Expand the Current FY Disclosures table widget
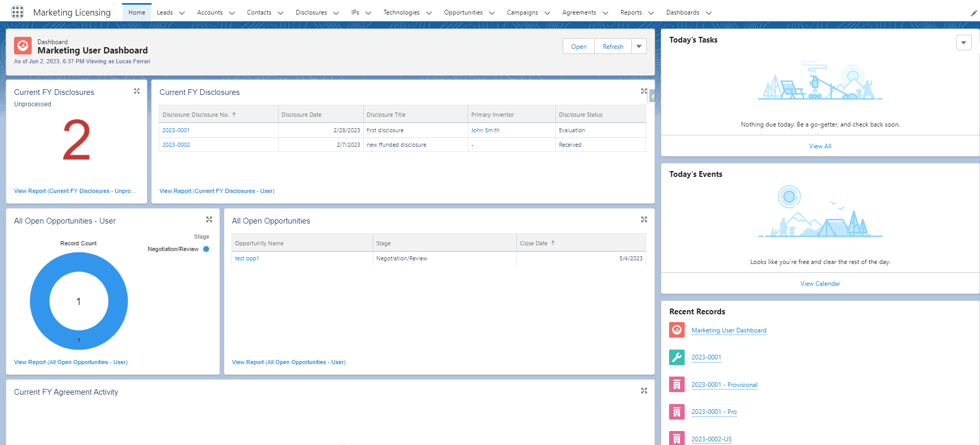 pos(644,91)
